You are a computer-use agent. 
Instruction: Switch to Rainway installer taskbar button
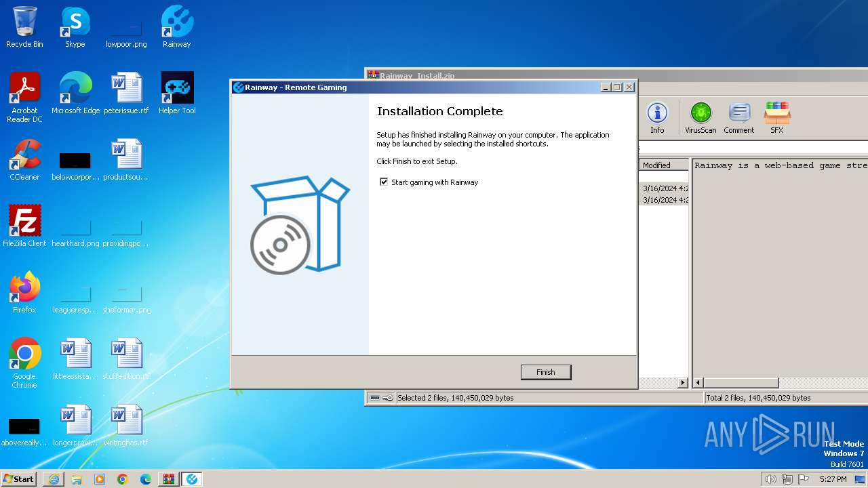[192, 479]
